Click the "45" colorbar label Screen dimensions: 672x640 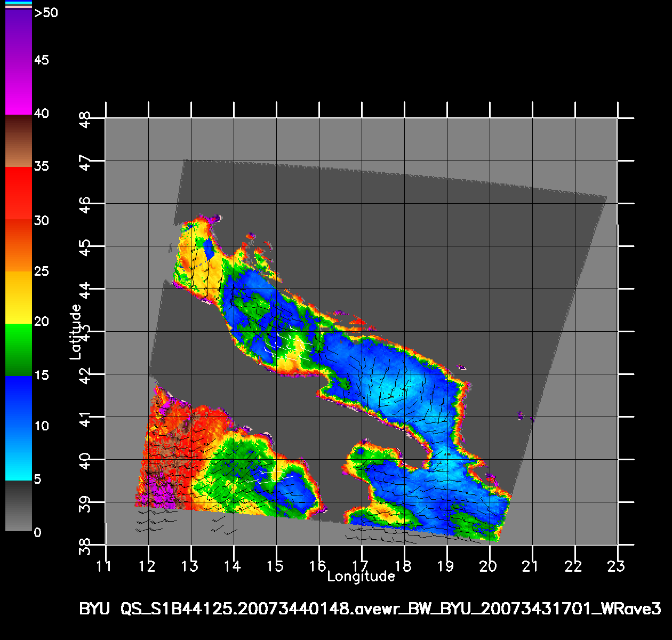pos(41,60)
